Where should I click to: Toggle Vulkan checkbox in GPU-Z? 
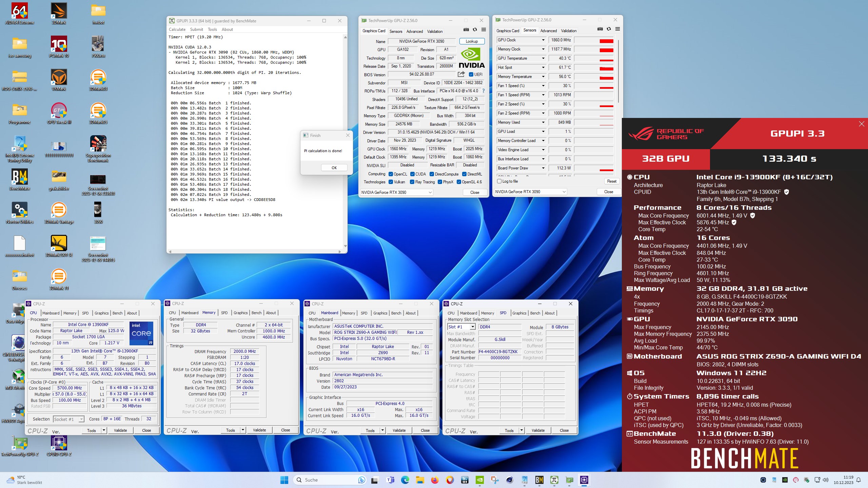click(x=391, y=182)
